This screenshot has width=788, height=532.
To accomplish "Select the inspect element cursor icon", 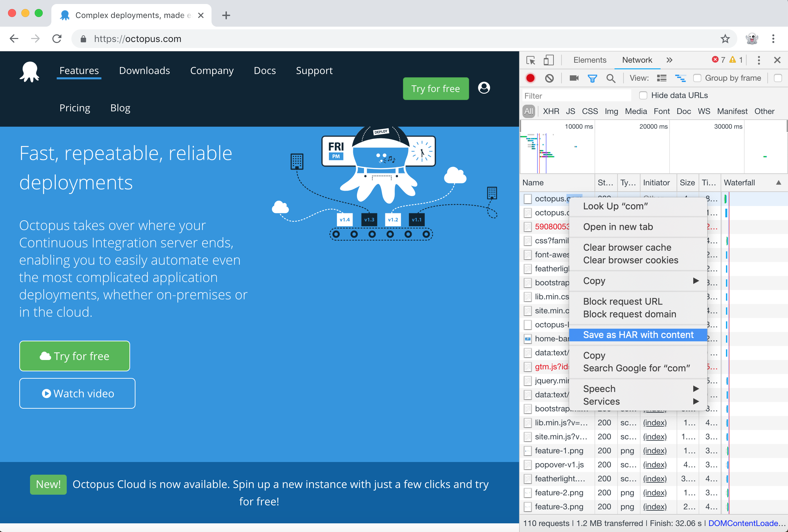I will tap(531, 60).
